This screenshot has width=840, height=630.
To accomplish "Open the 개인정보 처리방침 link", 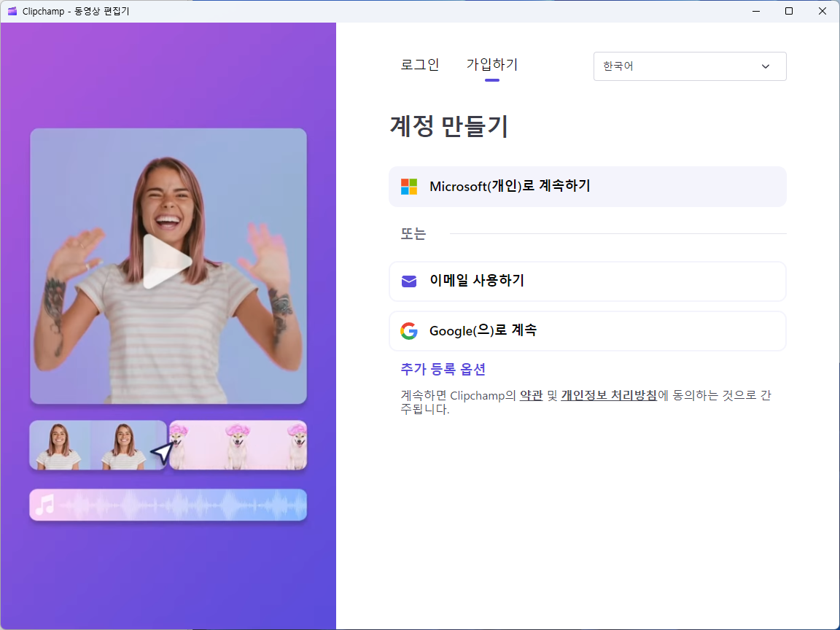I will pos(609,396).
